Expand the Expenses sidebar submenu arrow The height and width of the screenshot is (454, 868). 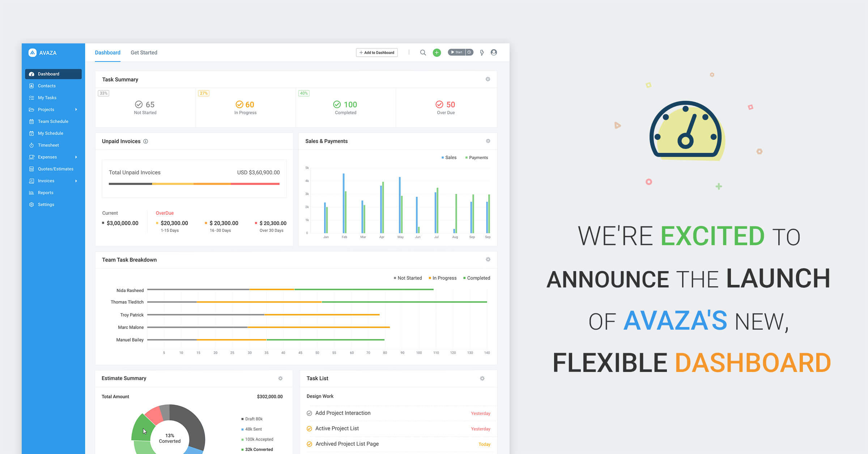click(x=76, y=157)
